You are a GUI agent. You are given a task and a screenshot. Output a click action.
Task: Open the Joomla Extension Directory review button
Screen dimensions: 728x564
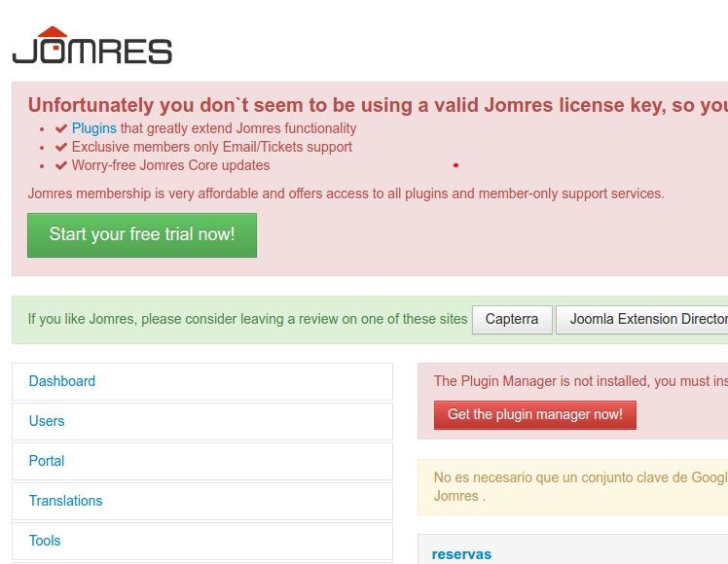pyautogui.click(x=642, y=320)
